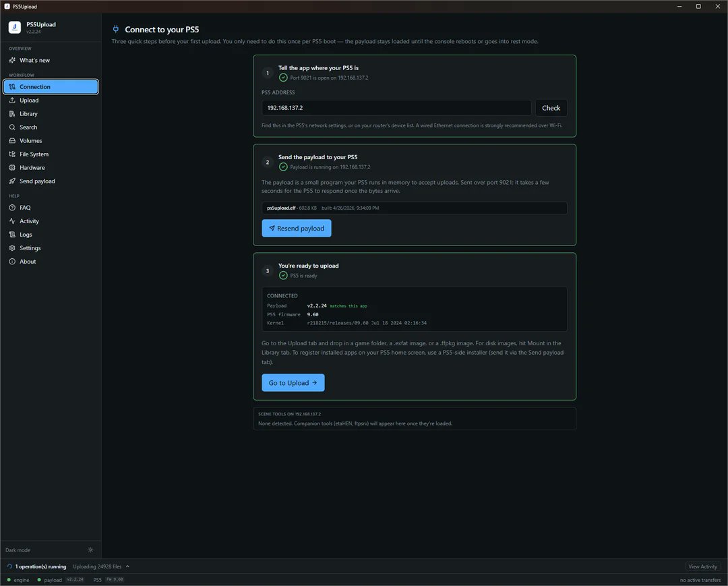This screenshot has height=586, width=728.
Task: Click the 'Send the payload to your PS5' heading
Action: [318, 157]
